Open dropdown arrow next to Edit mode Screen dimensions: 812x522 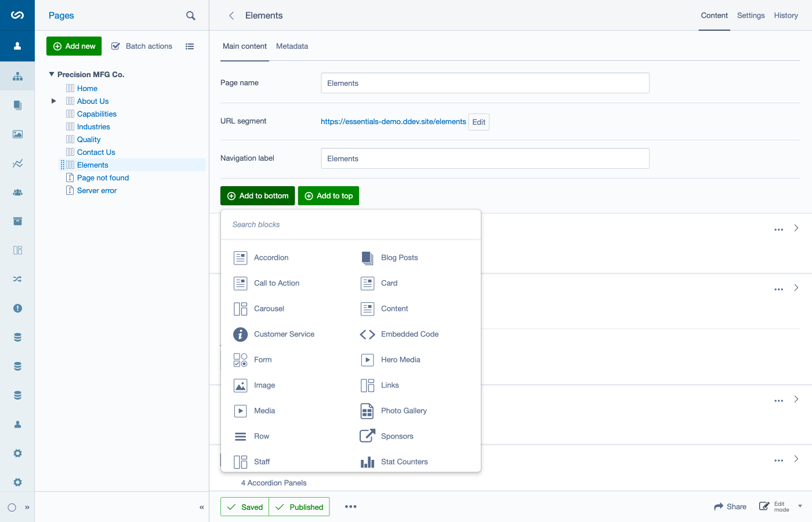(800, 506)
